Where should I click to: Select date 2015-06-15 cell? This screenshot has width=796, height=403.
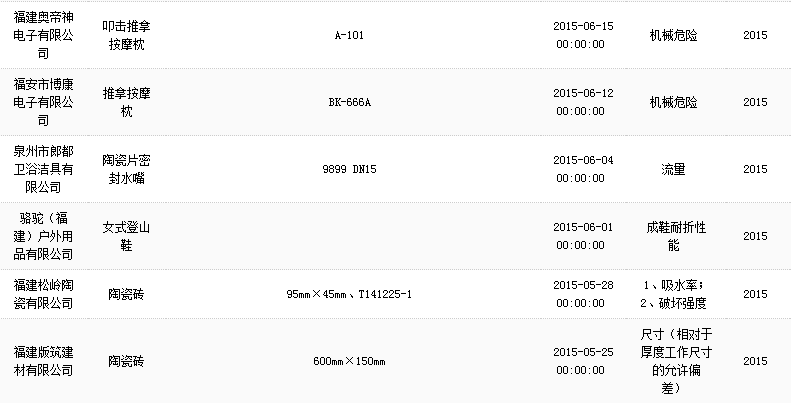(x=583, y=35)
